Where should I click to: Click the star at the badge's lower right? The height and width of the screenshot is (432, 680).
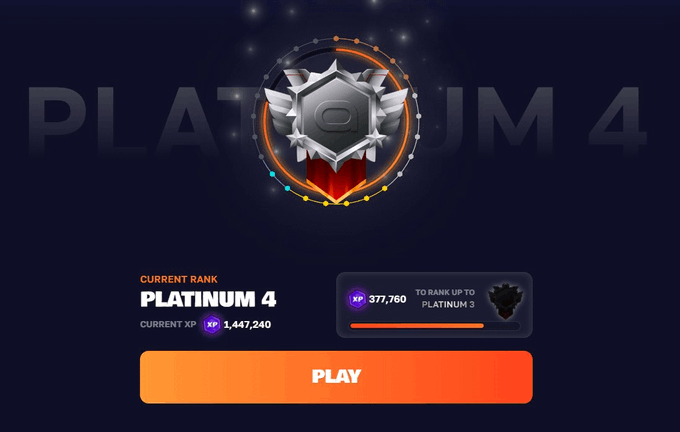(x=375, y=138)
